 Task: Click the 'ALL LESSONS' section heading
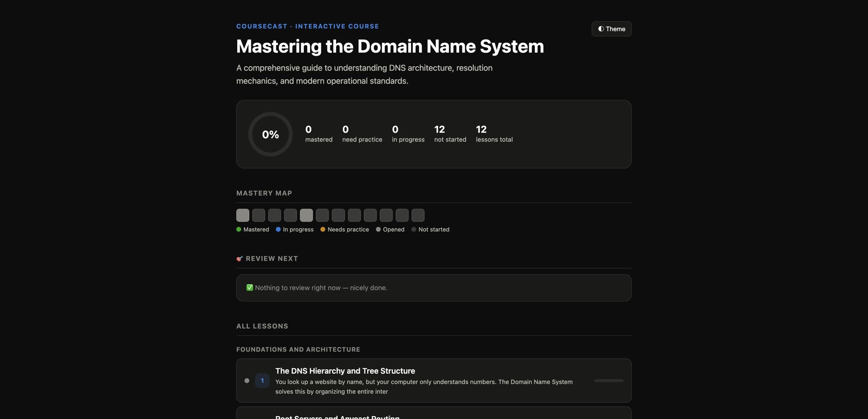(262, 326)
